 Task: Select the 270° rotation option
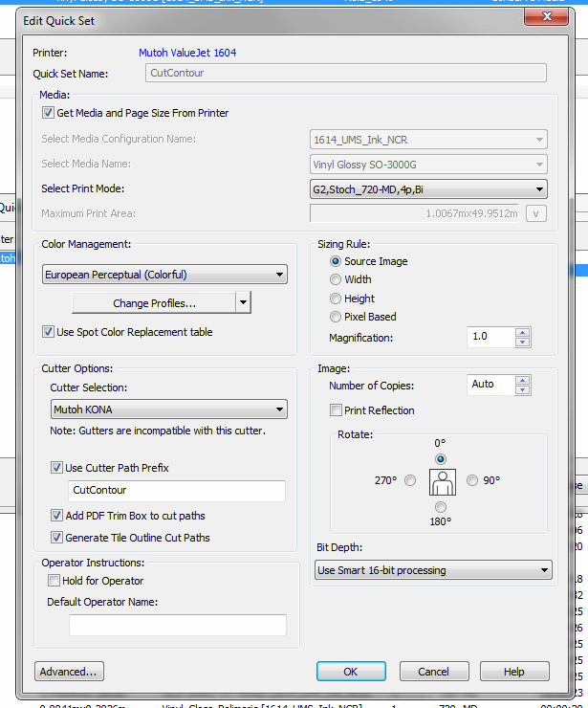[x=410, y=480]
